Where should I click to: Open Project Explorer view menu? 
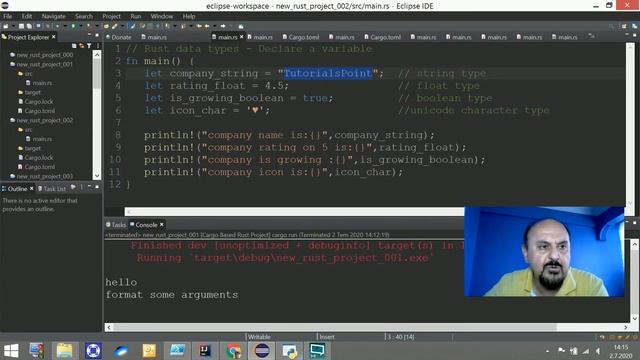[98, 46]
